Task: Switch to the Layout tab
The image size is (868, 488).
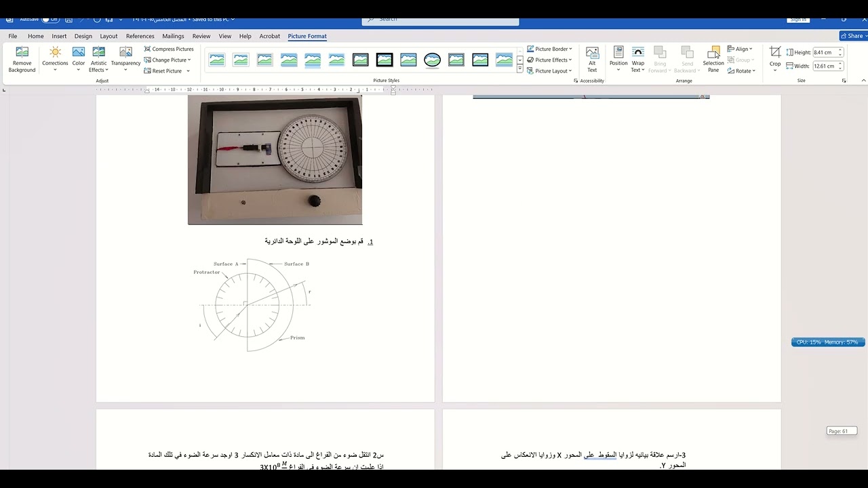Action: tap(108, 36)
